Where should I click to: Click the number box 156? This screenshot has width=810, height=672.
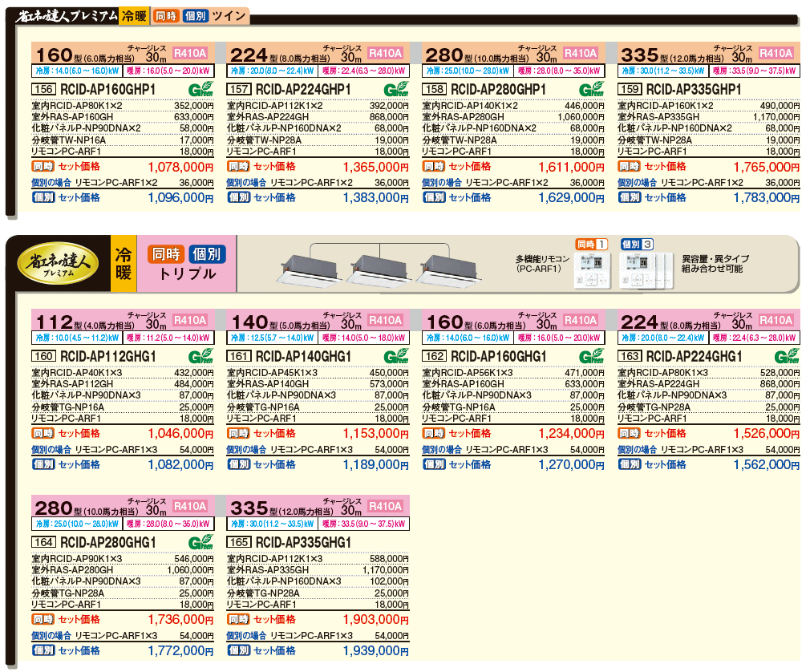(43, 89)
